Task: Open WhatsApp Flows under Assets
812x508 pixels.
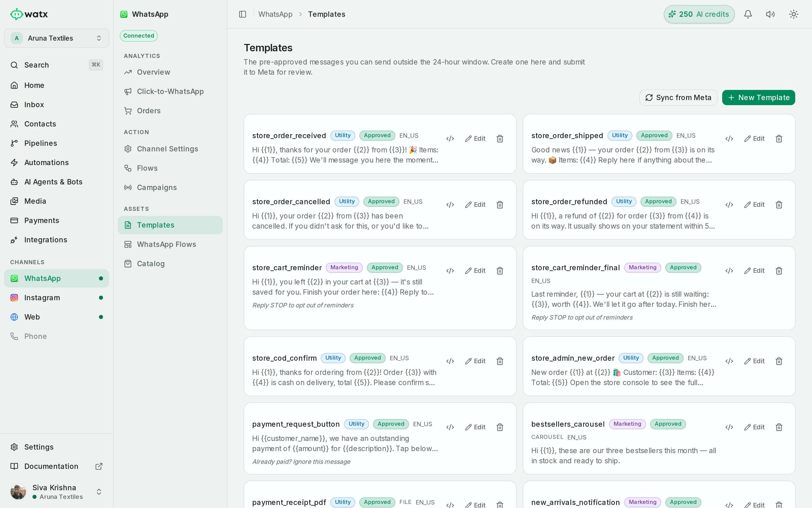Action: tap(170, 244)
